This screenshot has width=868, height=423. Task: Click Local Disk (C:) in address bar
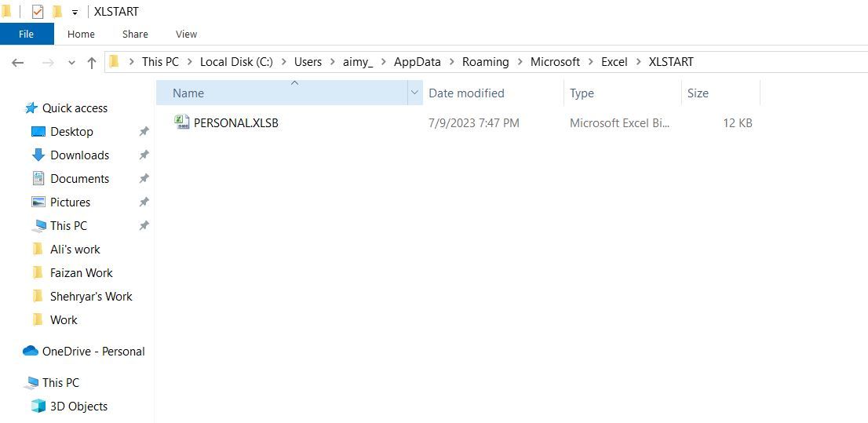(236, 62)
